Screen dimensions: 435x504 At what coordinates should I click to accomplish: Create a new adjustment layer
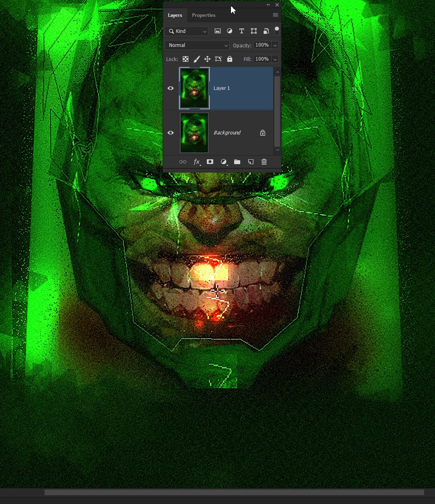pyautogui.click(x=224, y=162)
